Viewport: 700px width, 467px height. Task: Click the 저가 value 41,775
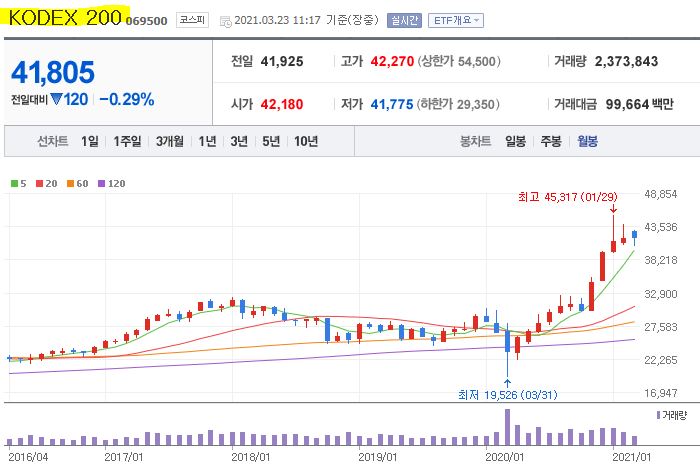coord(392,104)
